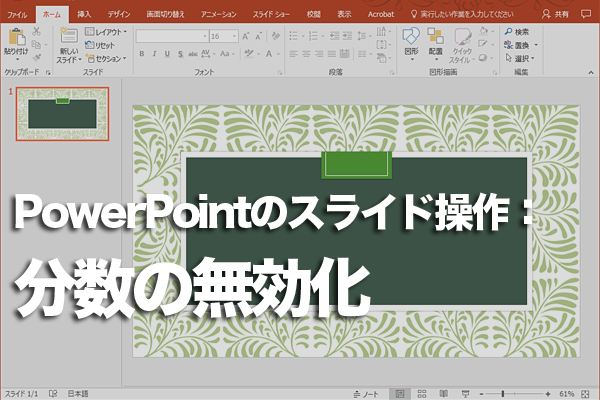Switch to the Transitions (画面切り替え) tab

165,15
